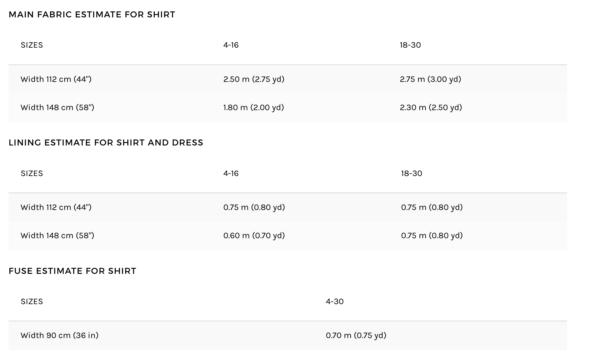The height and width of the screenshot is (364, 598).
Task: Click SIZES header in the lining table
Action: click(32, 173)
